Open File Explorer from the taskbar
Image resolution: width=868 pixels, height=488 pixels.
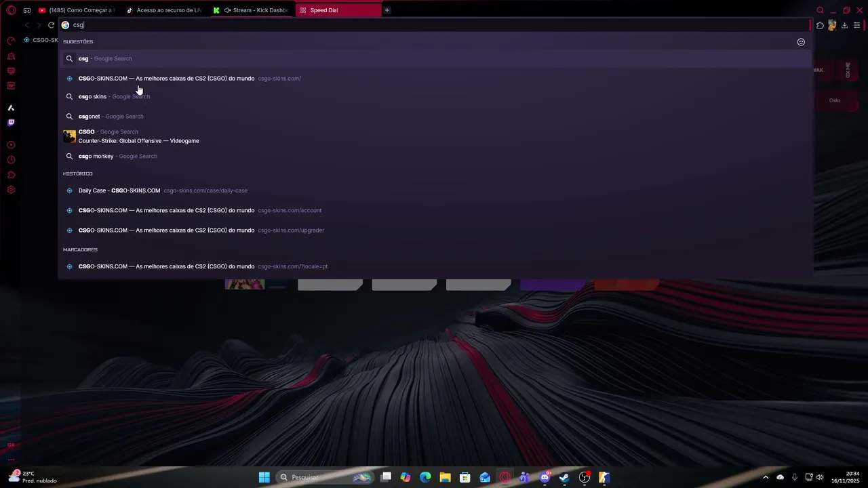445,477
